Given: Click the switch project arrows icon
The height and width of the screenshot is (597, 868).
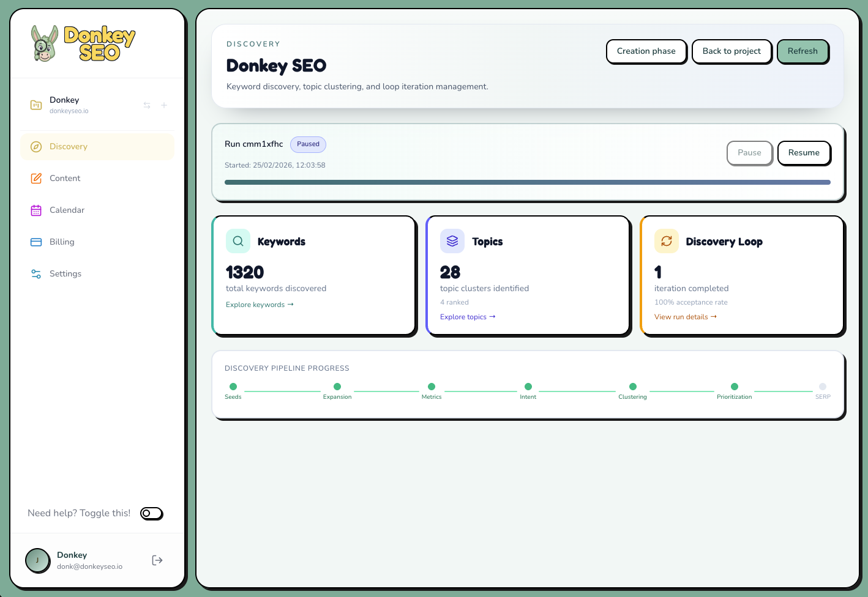Looking at the screenshot, I should [147, 105].
